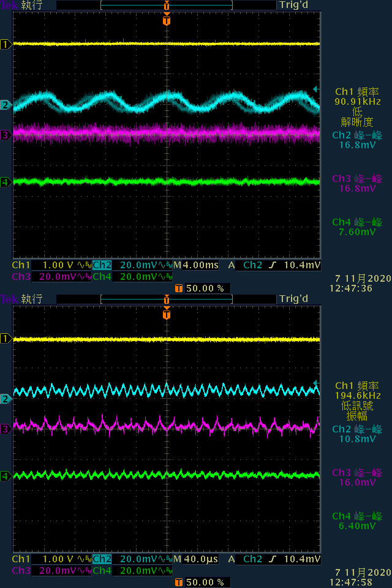This screenshot has width=392, height=588.
Task: Click the 12:47:58 timestamp
Action: 351,582
